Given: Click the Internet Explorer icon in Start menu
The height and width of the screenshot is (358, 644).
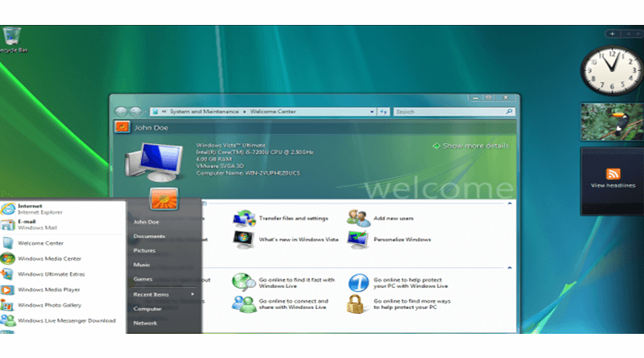Looking at the screenshot, I should 8,209.
